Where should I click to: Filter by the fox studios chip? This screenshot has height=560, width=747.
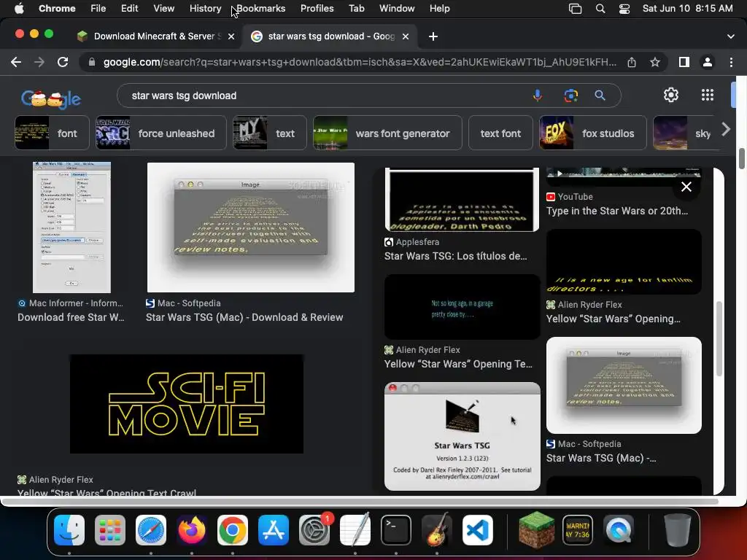pos(592,133)
